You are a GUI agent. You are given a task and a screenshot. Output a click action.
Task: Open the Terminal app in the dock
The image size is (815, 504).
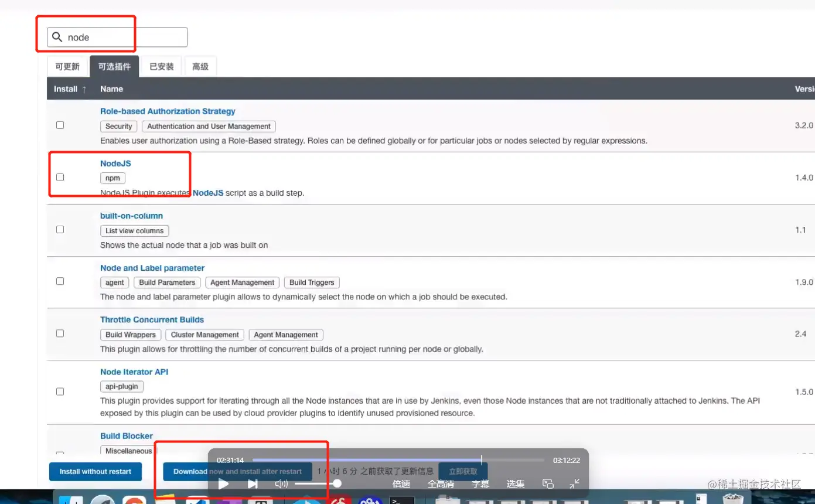point(403,500)
